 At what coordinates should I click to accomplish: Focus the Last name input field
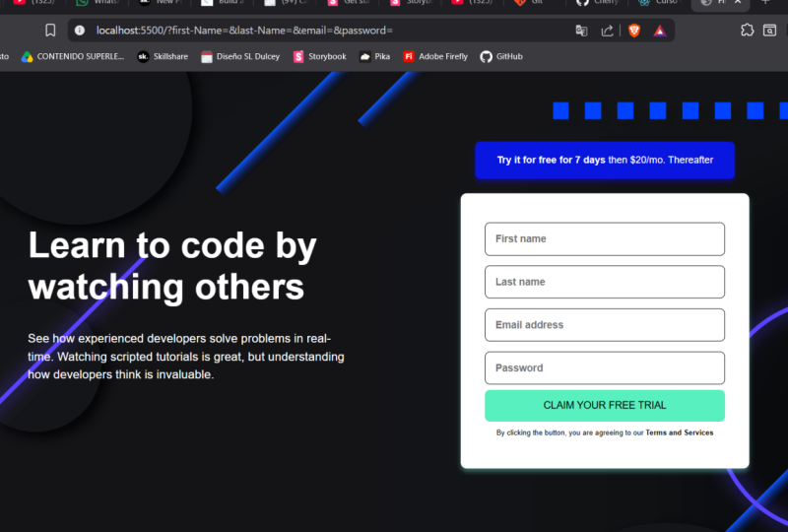(x=605, y=282)
